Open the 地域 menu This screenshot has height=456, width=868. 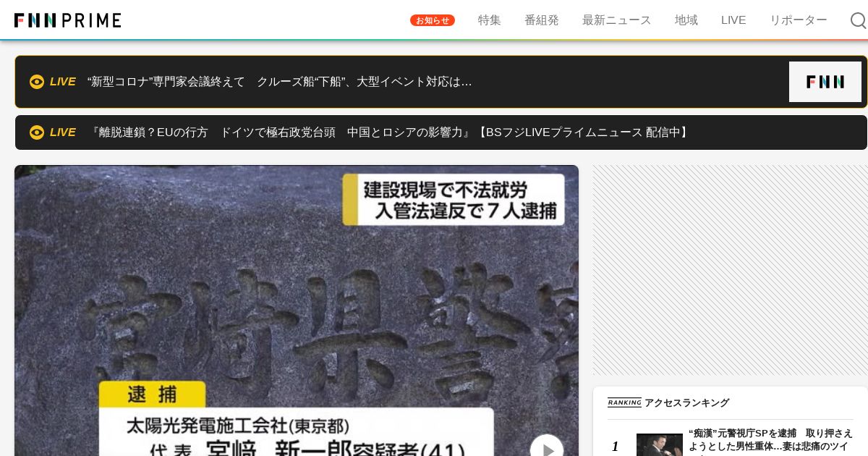[686, 20]
